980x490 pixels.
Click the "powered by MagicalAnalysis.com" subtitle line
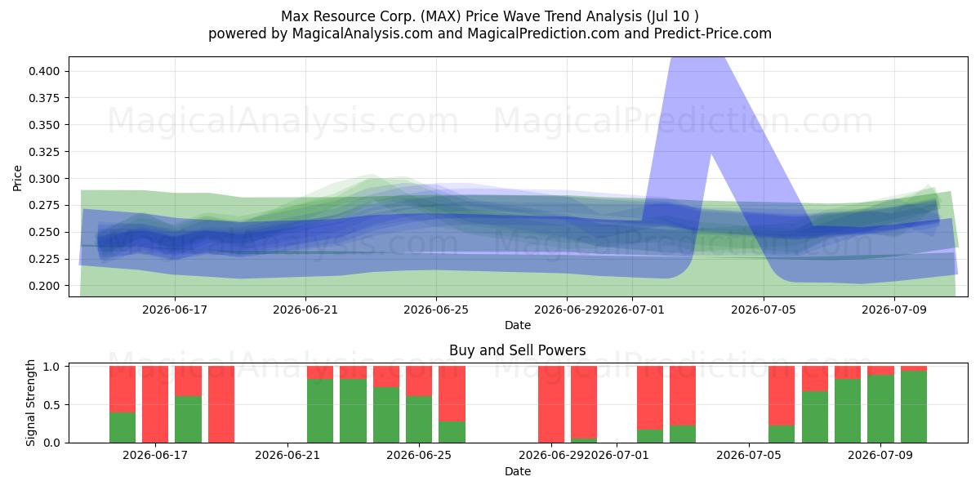coord(490,33)
